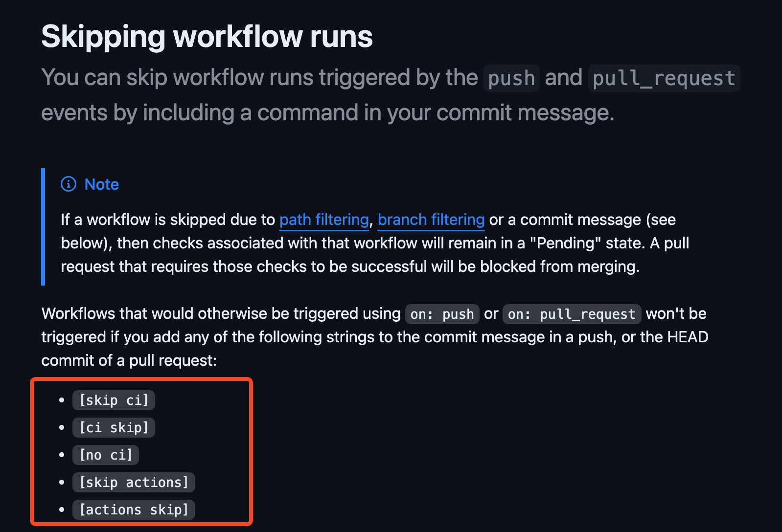The width and height of the screenshot is (782, 532).
Task: Select the [actions skip] list item
Action: pos(134,510)
